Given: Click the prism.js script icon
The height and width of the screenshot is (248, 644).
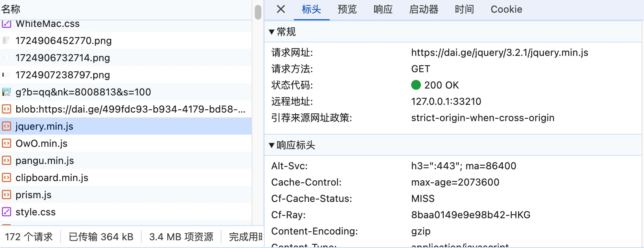Looking at the screenshot, I should click(x=7, y=195).
